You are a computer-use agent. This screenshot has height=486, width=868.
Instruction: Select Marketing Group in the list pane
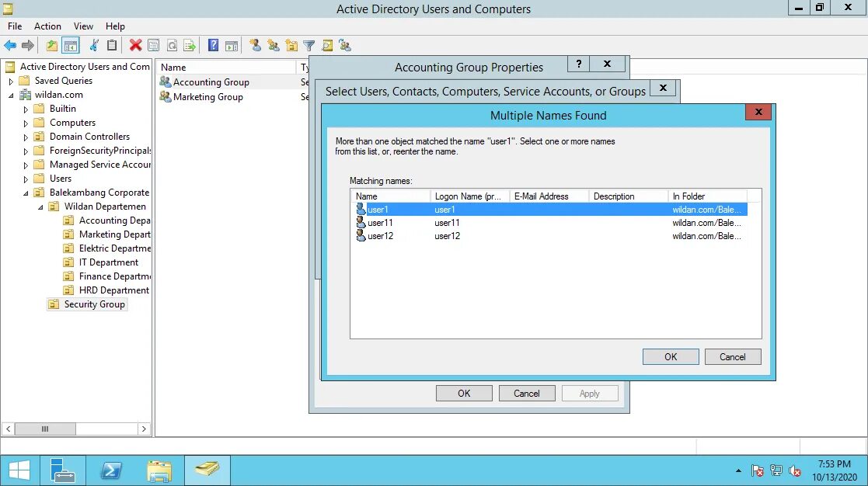(207, 97)
